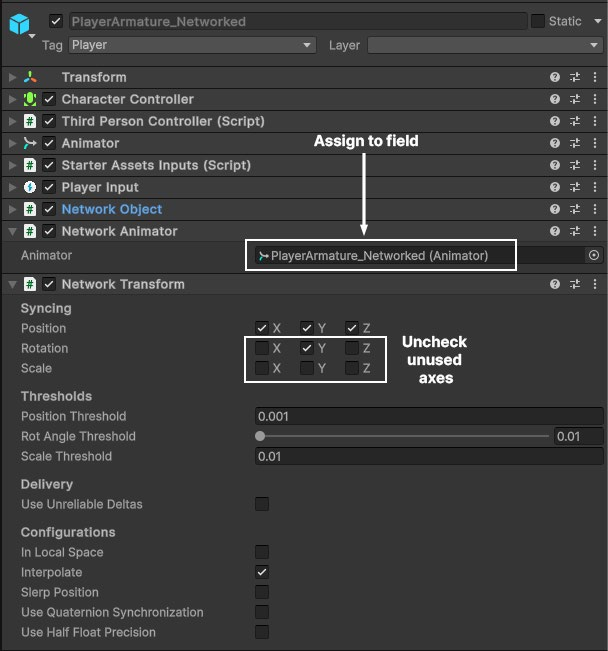The height and width of the screenshot is (651, 608).
Task: Enable Use Half Float Precision checkbox
Action: coord(262,632)
